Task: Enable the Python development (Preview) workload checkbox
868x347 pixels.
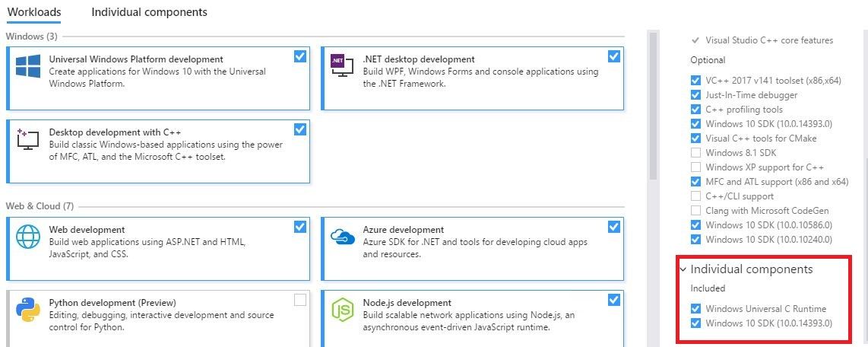Action: [300, 300]
